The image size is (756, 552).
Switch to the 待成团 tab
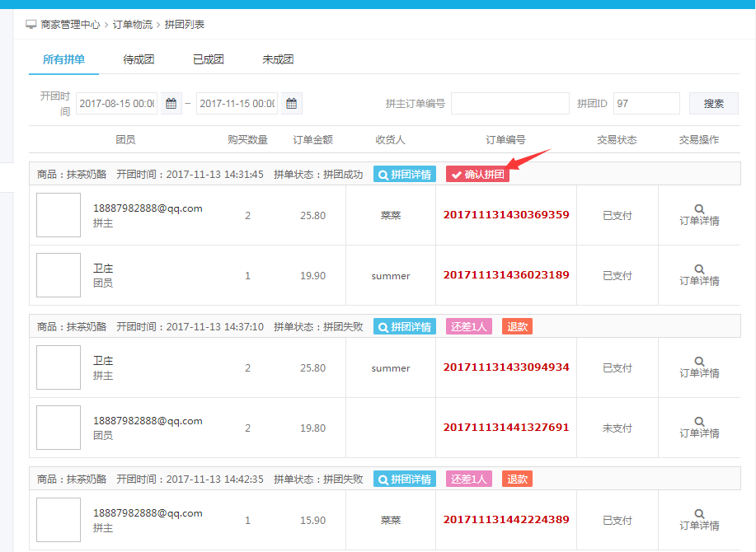139,60
